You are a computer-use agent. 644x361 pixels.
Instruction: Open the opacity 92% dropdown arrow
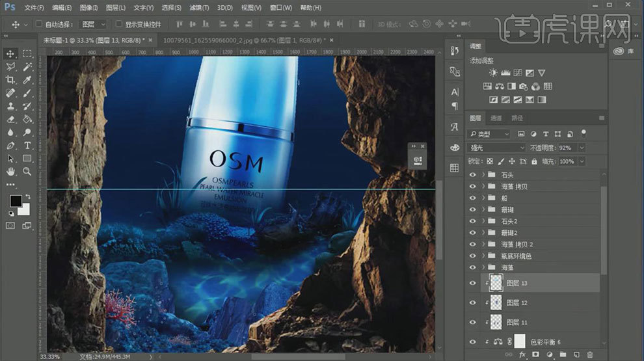pos(582,148)
